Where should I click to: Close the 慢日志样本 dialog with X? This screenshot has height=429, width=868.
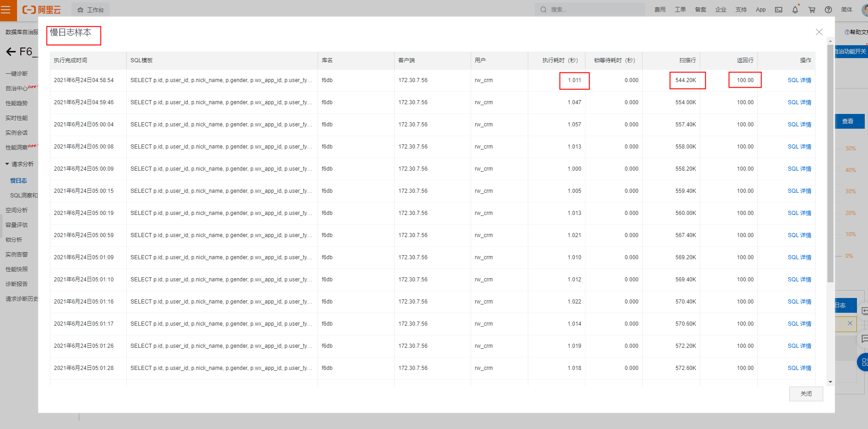[x=819, y=32]
